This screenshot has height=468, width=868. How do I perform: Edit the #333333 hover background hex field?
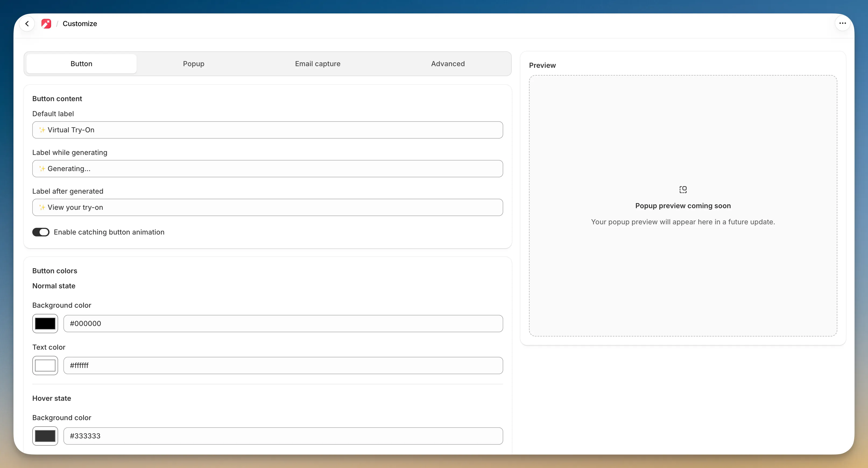coord(283,436)
